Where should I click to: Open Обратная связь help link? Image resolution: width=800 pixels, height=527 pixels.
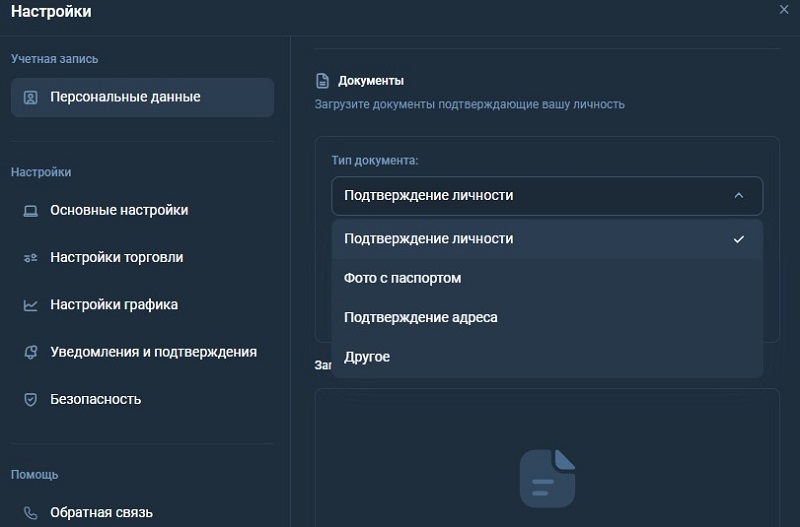[x=101, y=513]
